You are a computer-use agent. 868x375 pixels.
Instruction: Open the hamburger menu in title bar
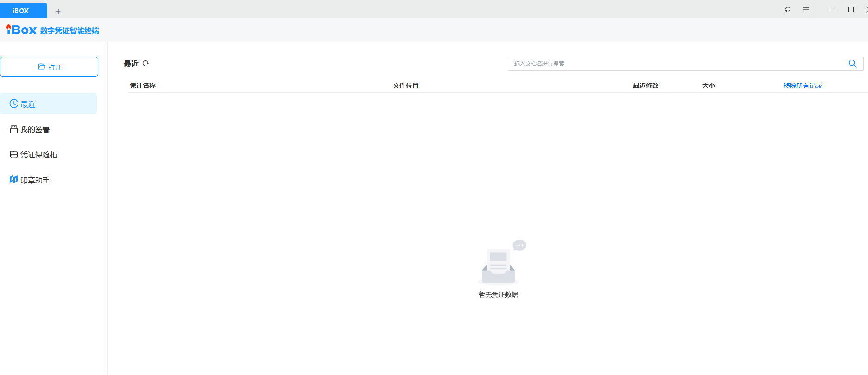click(806, 10)
